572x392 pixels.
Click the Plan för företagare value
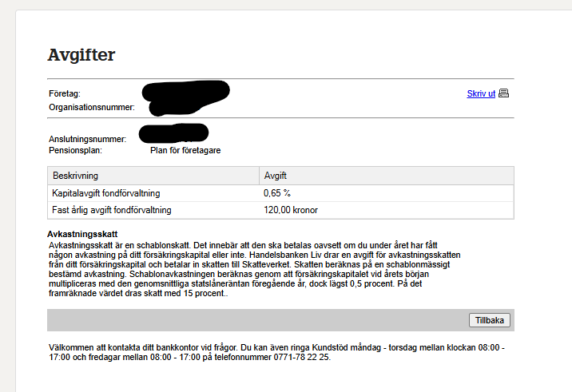coord(185,149)
